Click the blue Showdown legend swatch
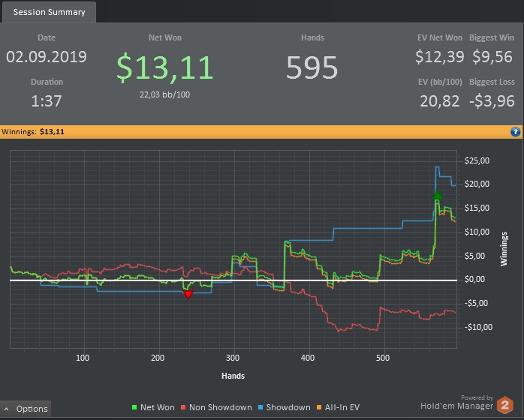Image resolution: width=524 pixels, height=420 pixels. coord(260,407)
